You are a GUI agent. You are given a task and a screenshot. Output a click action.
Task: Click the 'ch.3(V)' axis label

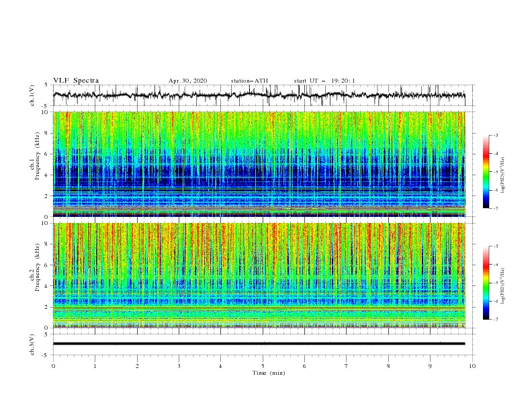coord(32,345)
